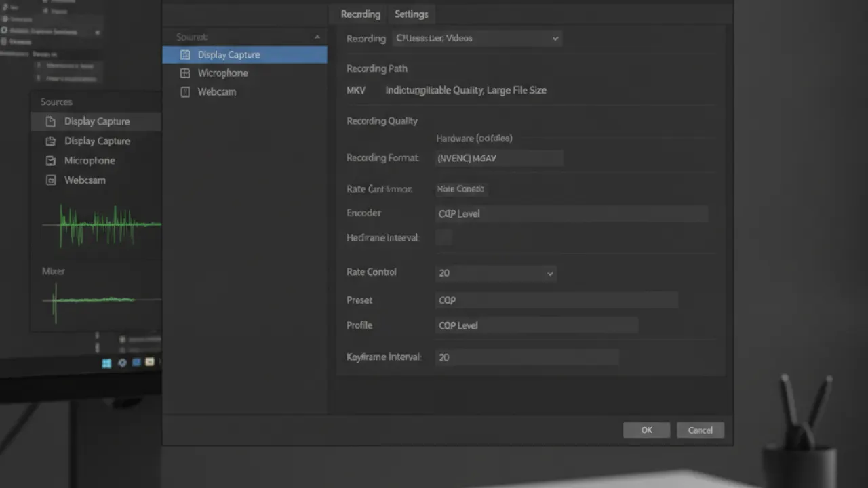Click the Recording Path label
Image resolution: width=868 pixels, height=488 pixels.
point(377,68)
